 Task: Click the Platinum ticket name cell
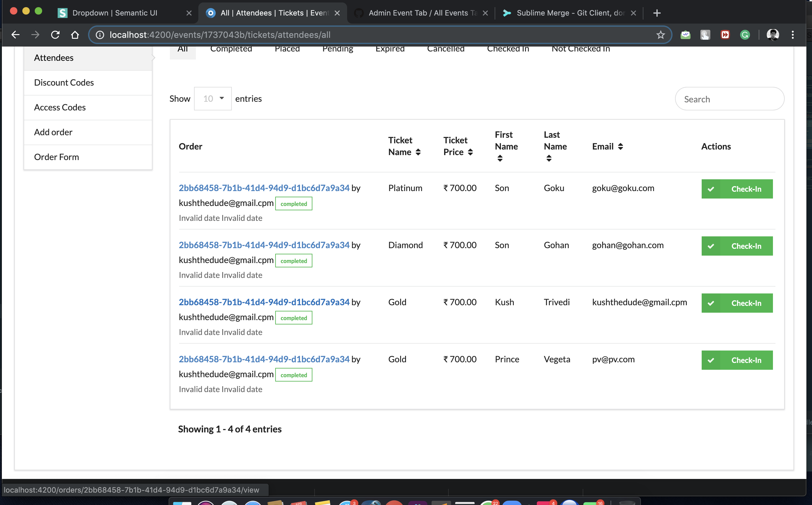pyautogui.click(x=405, y=188)
